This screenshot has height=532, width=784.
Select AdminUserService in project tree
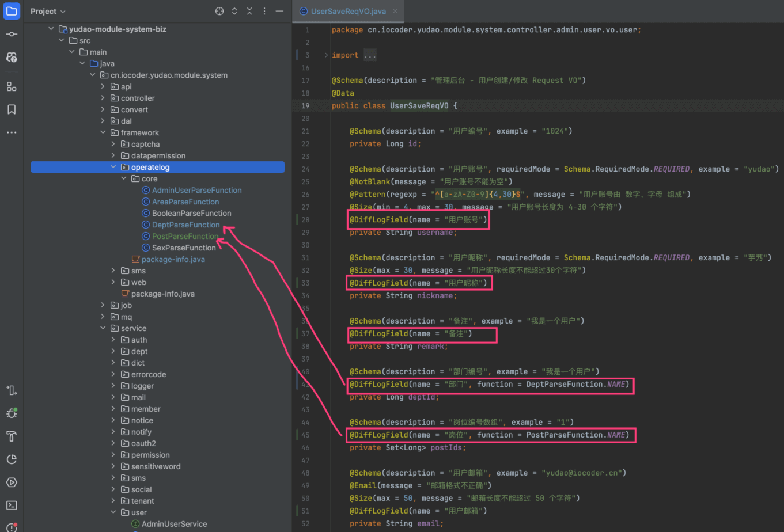pyautogui.click(x=174, y=524)
